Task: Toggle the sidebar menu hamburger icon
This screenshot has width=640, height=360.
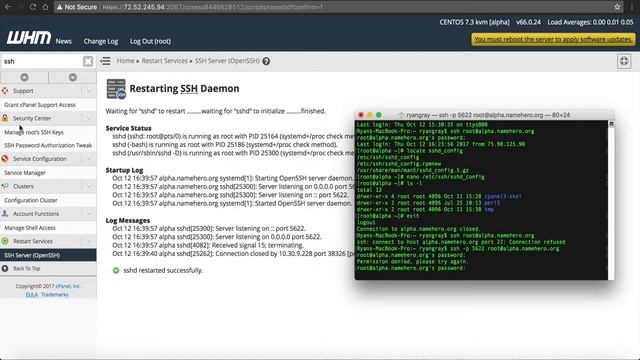Action: (x=105, y=61)
